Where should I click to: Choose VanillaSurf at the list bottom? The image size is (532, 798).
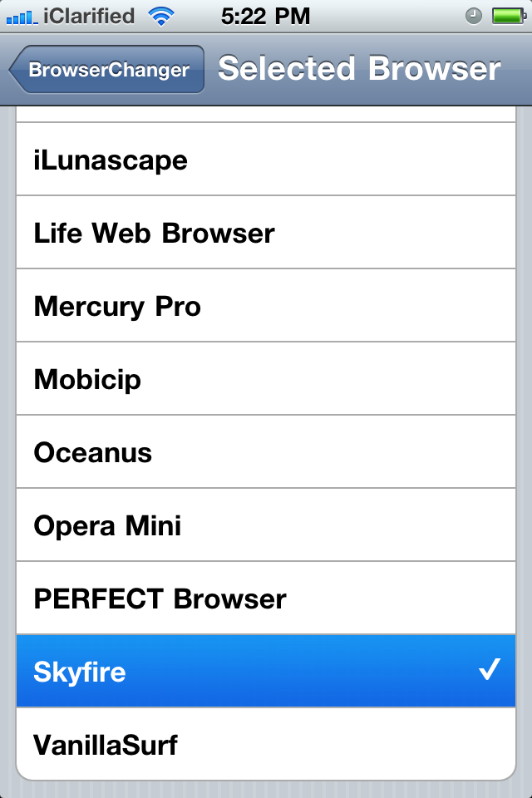tap(266, 744)
